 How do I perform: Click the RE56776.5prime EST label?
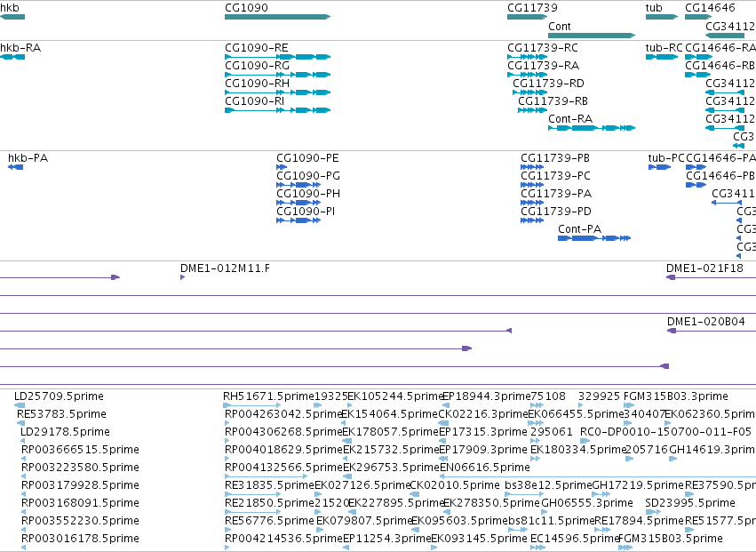[269, 521]
